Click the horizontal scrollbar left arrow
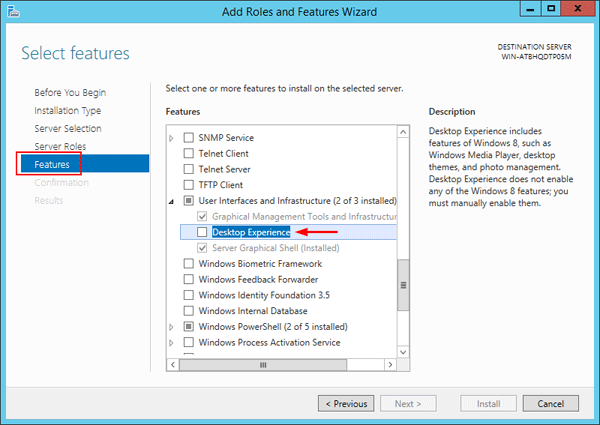This screenshot has width=600, height=425. click(173, 365)
